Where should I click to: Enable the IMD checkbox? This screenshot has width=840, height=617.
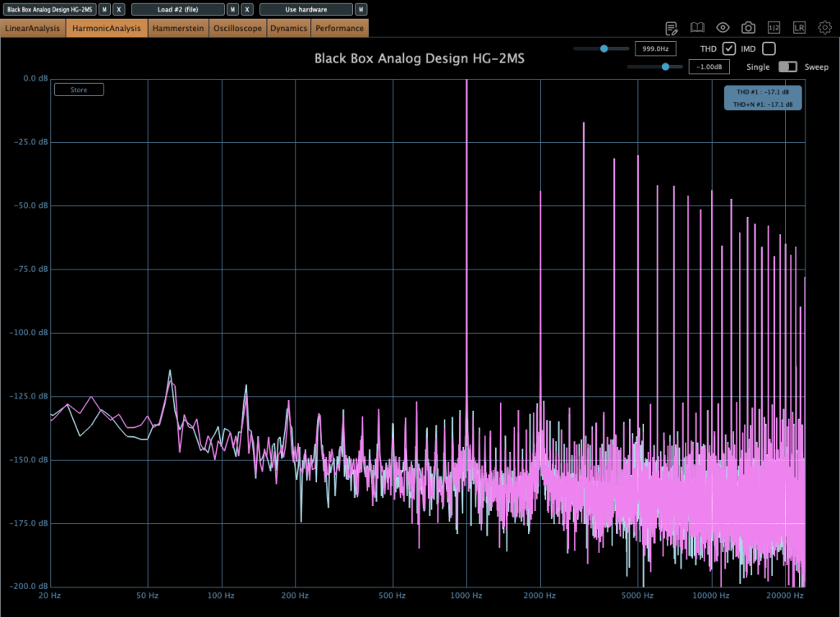point(769,48)
